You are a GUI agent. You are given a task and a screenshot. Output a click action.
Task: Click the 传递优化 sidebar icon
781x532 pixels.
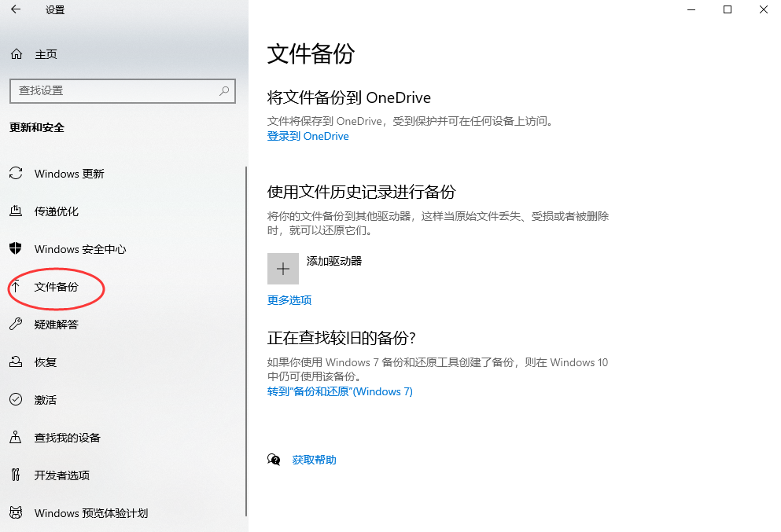pyautogui.click(x=16, y=211)
